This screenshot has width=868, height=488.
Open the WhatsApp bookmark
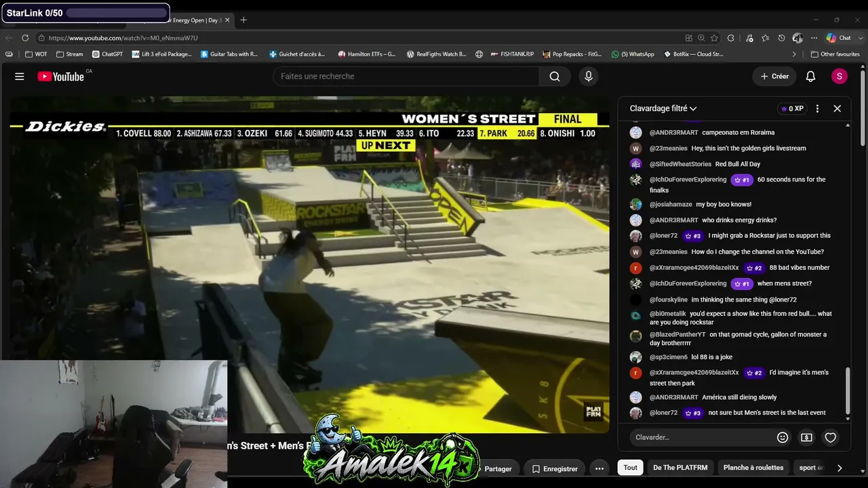point(633,54)
